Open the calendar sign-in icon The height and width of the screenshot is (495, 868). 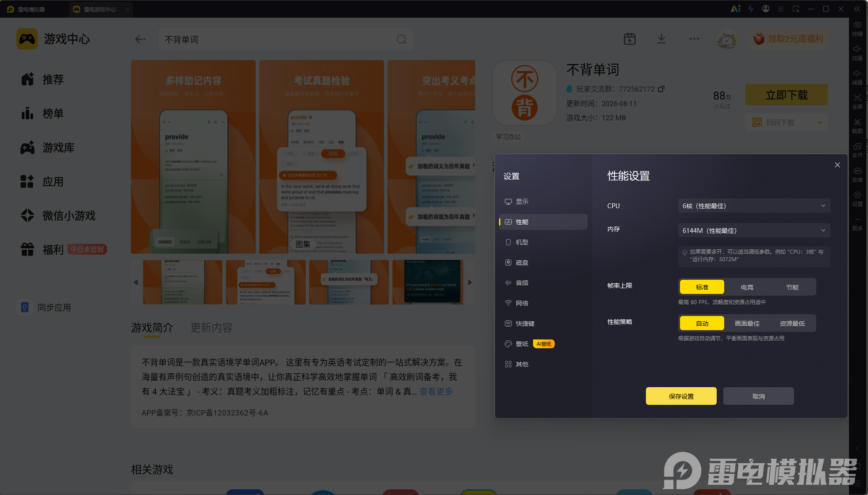(630, 39)
